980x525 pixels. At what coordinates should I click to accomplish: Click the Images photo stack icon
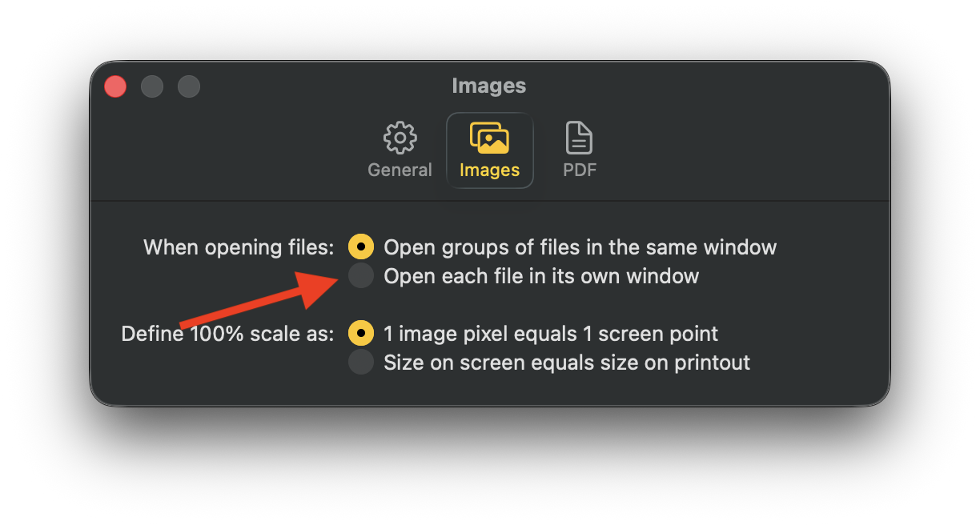[x=489, y=138]
